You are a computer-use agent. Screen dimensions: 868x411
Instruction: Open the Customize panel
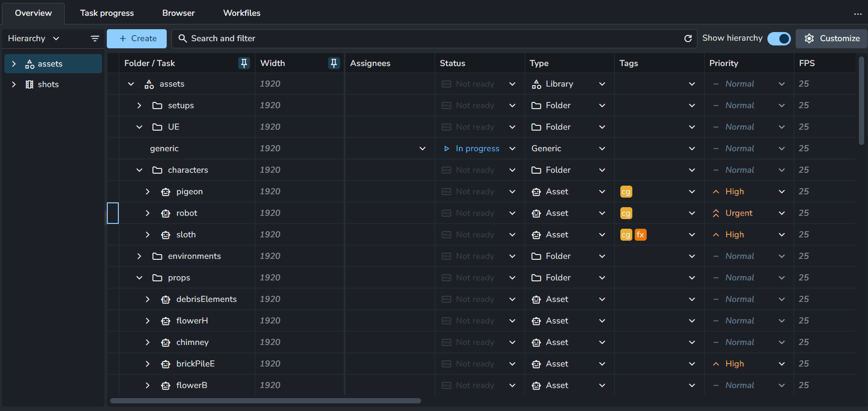(832, 38)
